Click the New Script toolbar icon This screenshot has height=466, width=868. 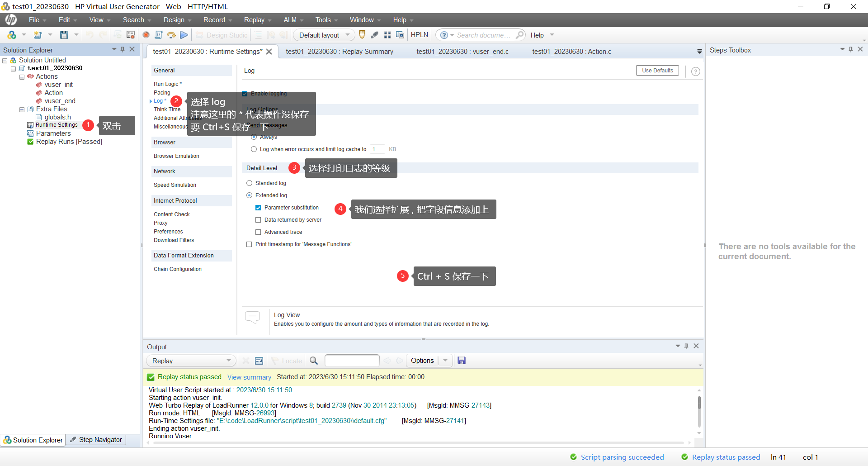(x=38, y=35)
